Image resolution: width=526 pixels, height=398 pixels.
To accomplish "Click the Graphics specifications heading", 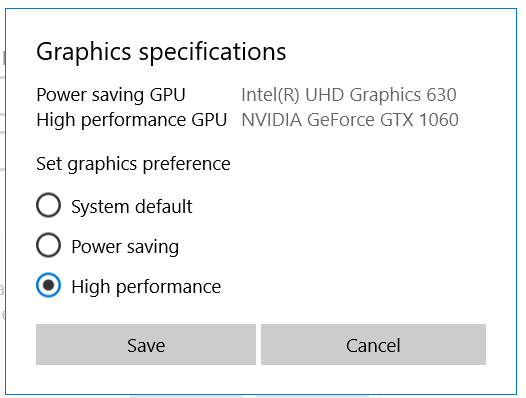I will coord(161,52).
